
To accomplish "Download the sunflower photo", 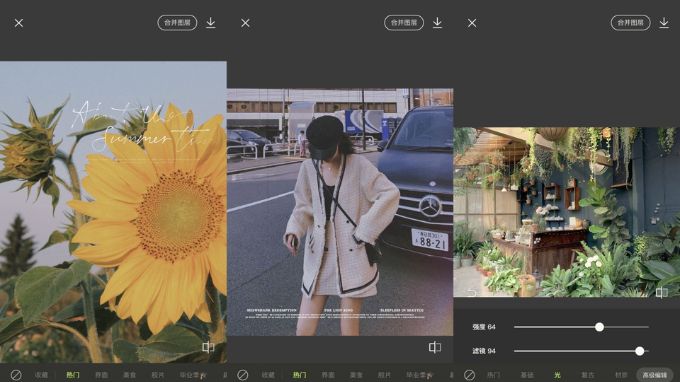I will (211, 23).
